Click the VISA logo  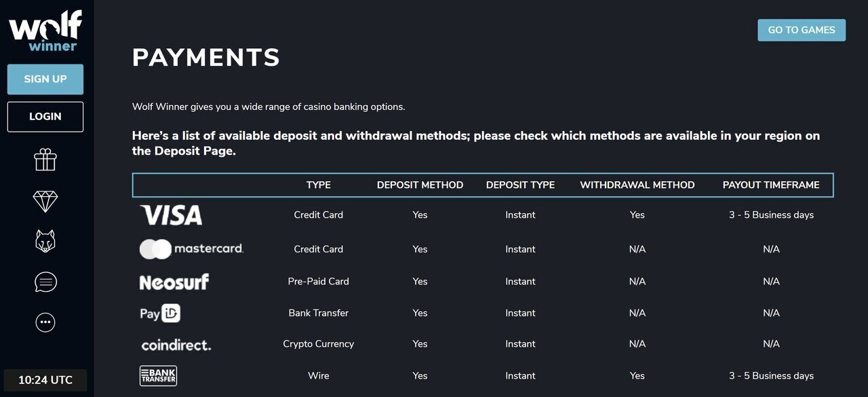click(171, 215)
